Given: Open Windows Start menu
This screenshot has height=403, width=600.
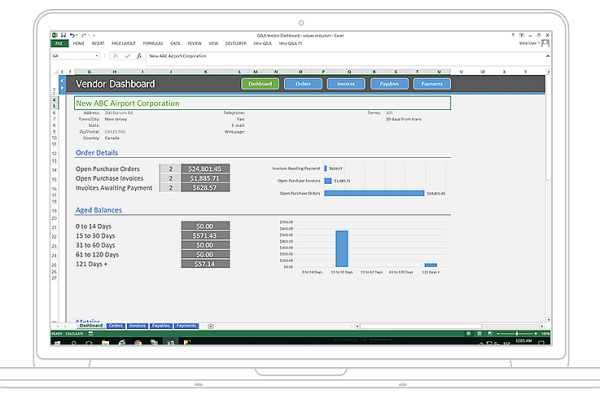Looking at the screenshot, I should (x=57, y=343).
